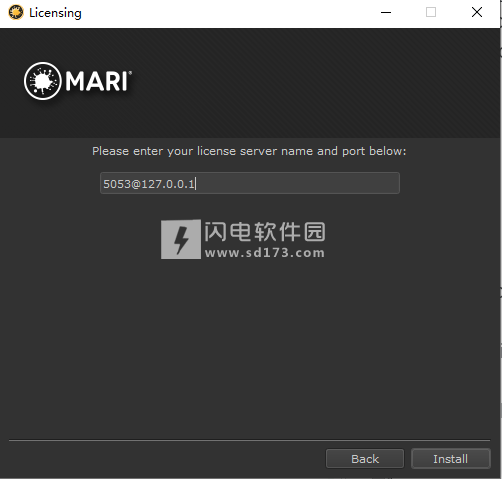Close the Licensing dialog
502x479 pixels.
[477, 12]
